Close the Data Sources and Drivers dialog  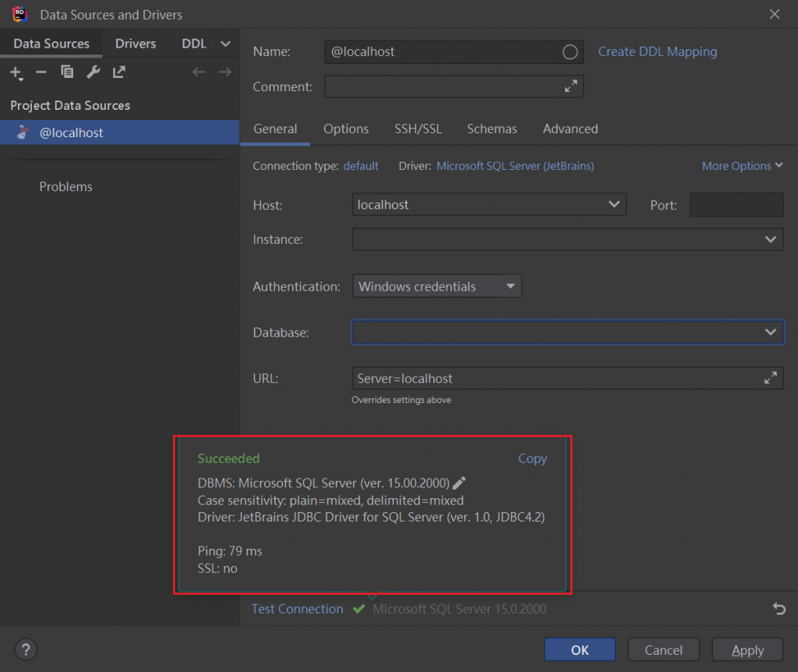click(x=774, y=14)
